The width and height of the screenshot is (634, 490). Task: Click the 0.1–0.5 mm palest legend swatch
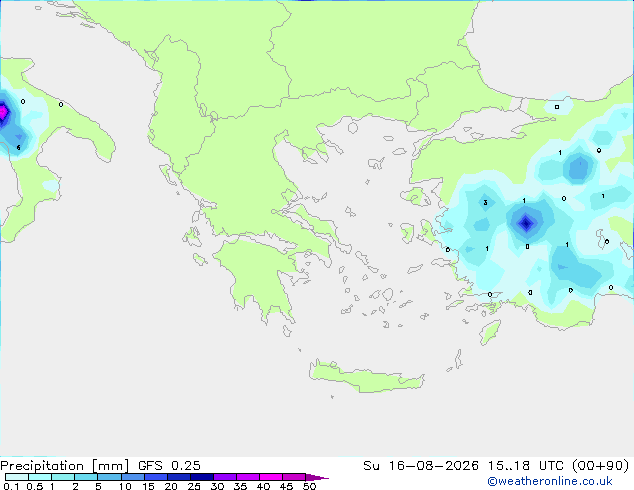click(17, 477)
